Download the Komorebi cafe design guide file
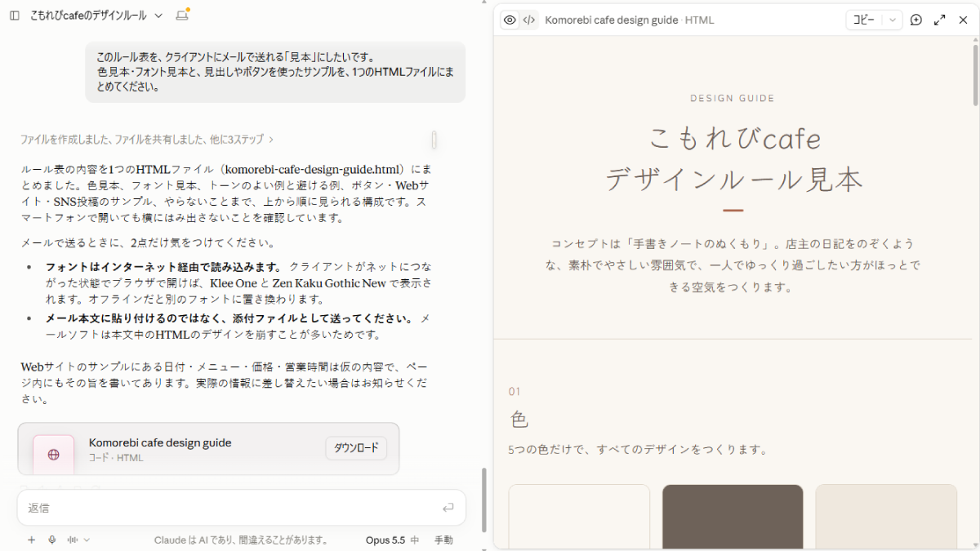This screenshot has height=551, width=980. click(356, 448)
